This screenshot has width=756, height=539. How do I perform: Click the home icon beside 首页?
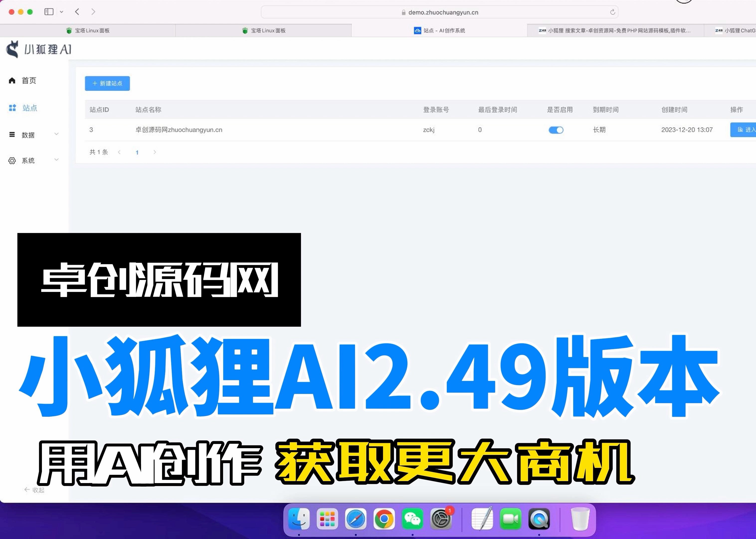12,80
